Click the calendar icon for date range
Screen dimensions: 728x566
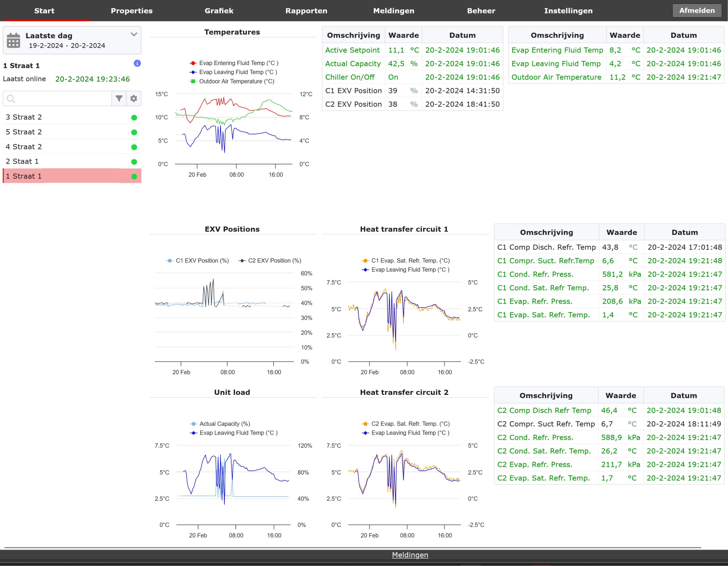[x=13, y=40]
